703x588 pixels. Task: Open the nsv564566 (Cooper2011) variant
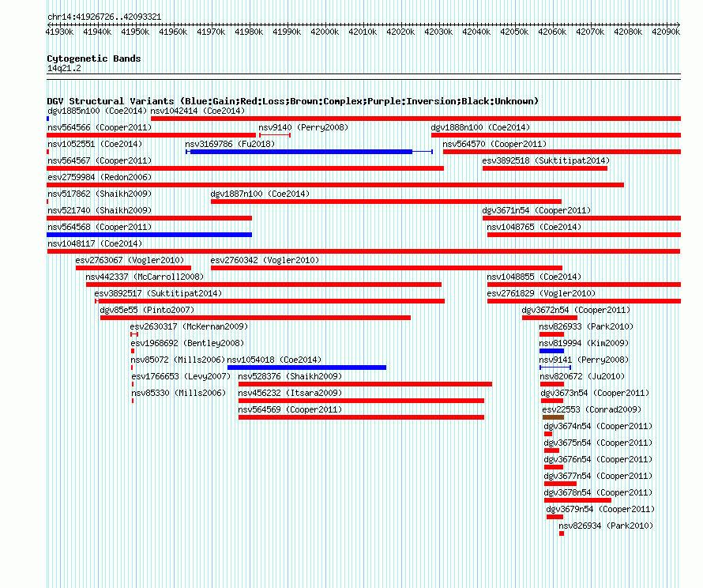pos(100,127)
